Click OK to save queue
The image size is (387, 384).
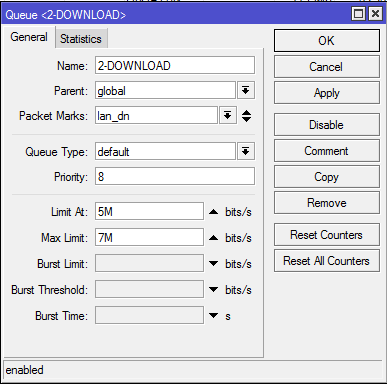(x=327, y=41)
